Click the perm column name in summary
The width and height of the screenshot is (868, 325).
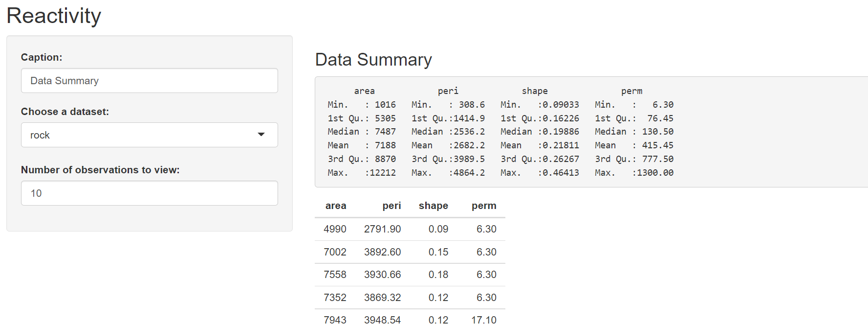click(x=632, y=91)
